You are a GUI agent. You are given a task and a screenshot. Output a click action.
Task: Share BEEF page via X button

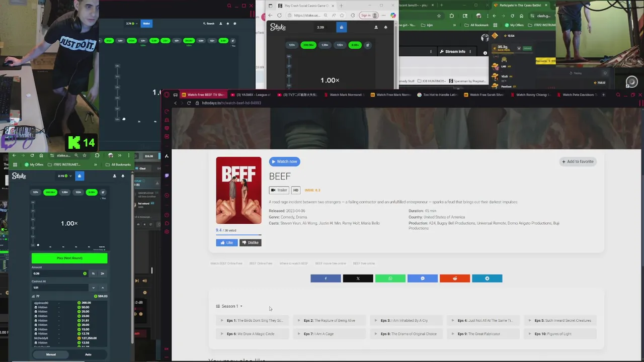pyautogui.click(x=358, y=279)
